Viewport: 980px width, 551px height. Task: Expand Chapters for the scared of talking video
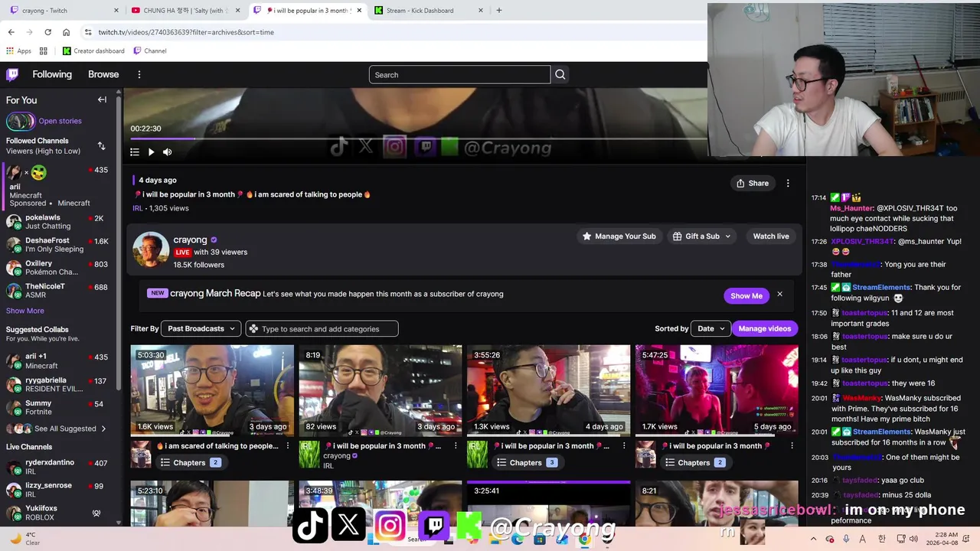pos(190,462)
